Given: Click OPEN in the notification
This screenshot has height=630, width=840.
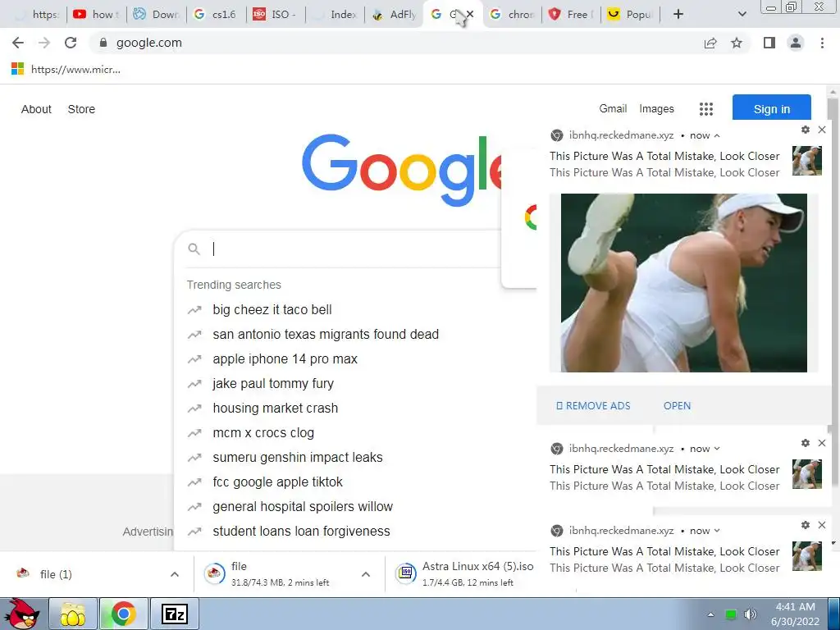Looking at the screenshot, I should click(677, 406).
